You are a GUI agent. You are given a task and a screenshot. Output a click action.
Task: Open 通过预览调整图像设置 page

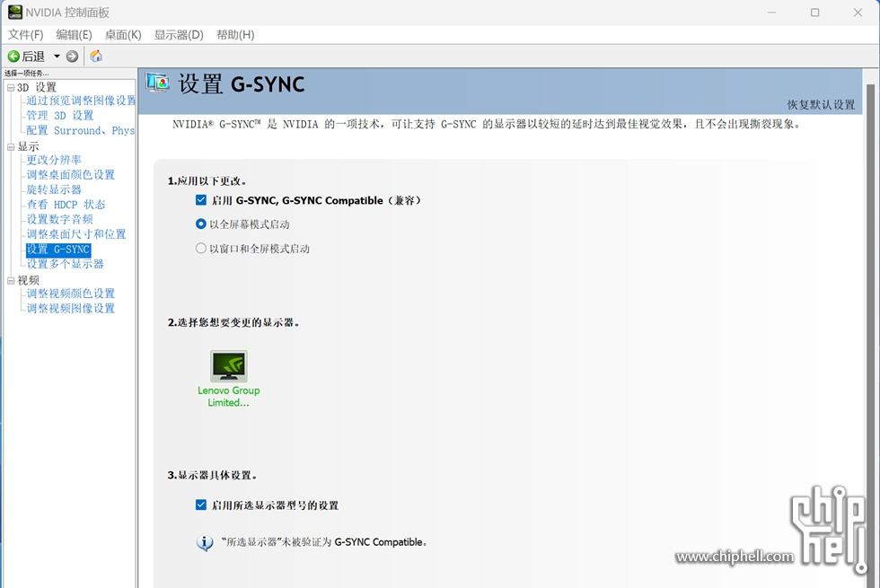point(81,101)
